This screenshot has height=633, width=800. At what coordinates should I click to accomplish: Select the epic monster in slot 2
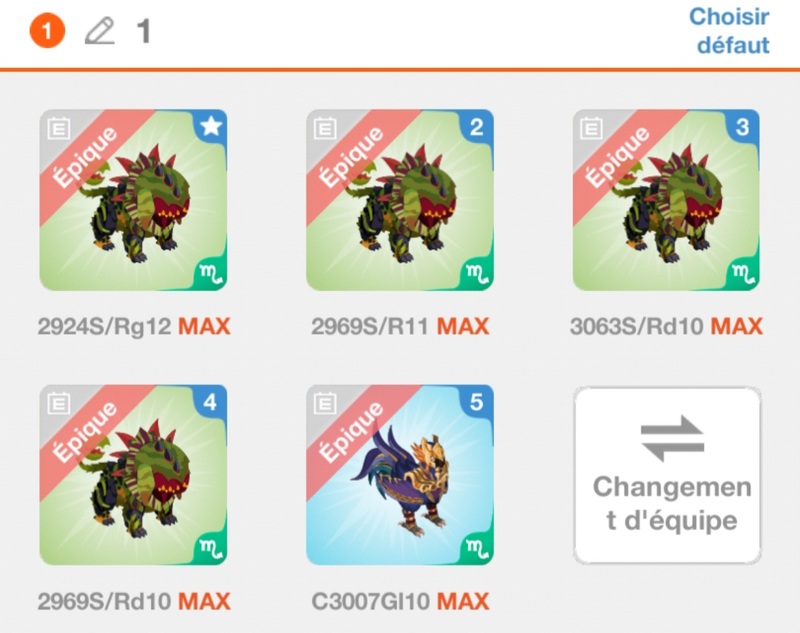pyautogui.click(x=400, y=200)
